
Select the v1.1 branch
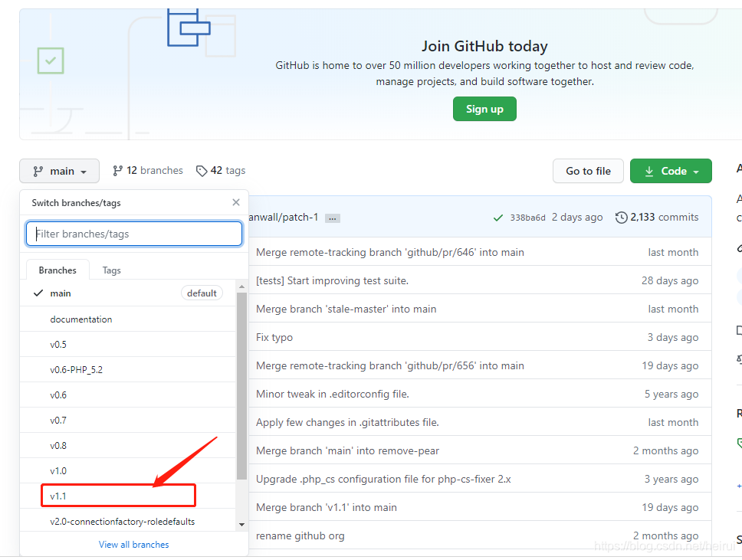tap(128, 496)
